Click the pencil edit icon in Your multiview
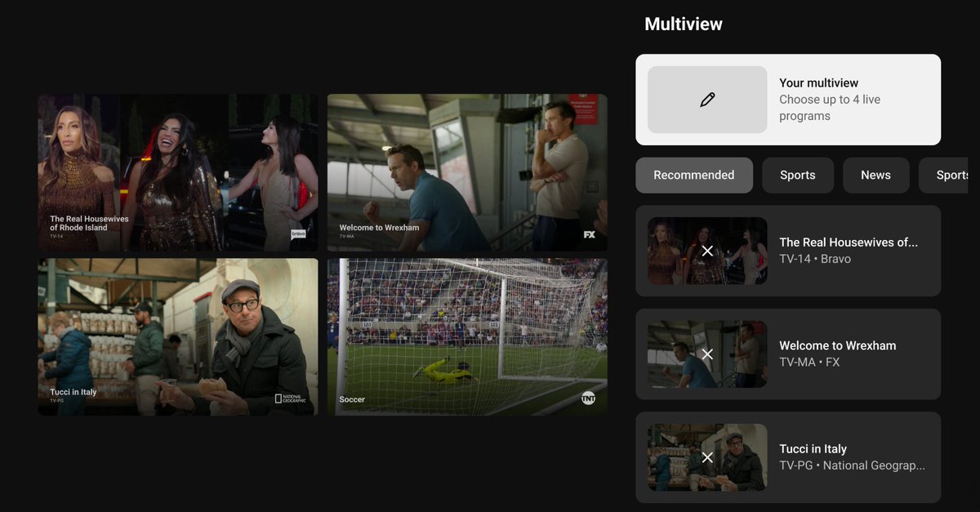Image resolution: width=980 pixels, height=512 pixels. pos(707,100)
